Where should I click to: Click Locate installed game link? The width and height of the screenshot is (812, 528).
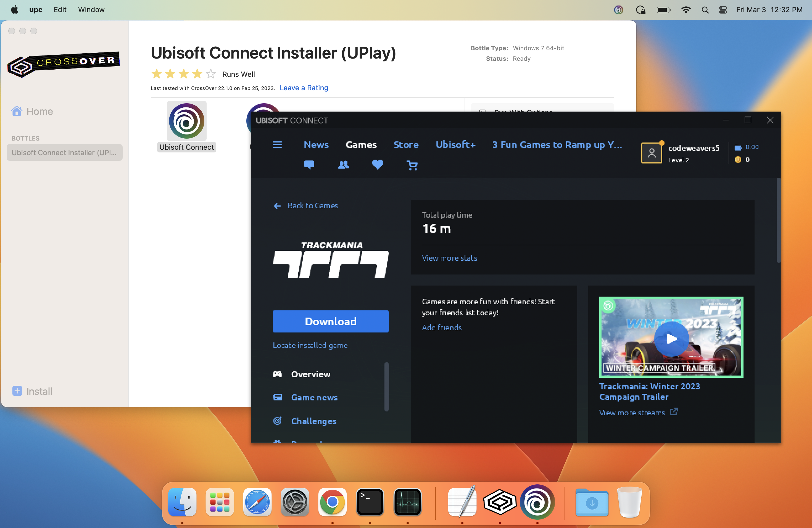pos(310,345)
